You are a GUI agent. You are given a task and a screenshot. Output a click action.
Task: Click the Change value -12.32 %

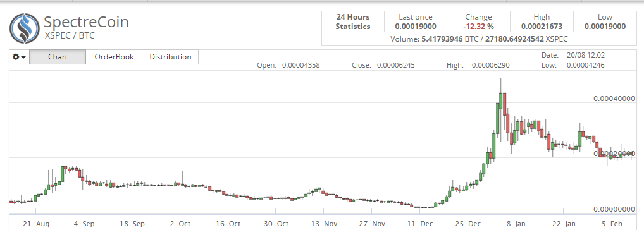(x=478, y=27)
